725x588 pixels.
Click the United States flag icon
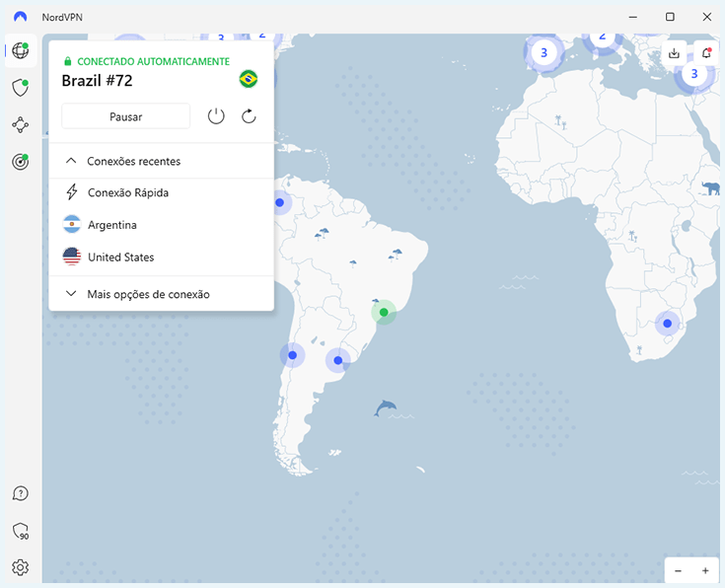[72, 257]
